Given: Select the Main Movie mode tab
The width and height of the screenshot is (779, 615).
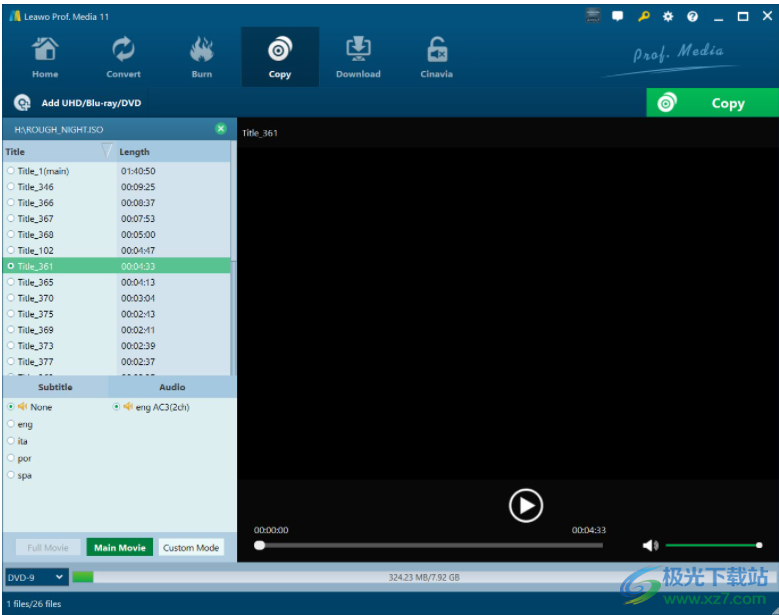Looking at the screenshot, I should [120, 547].
